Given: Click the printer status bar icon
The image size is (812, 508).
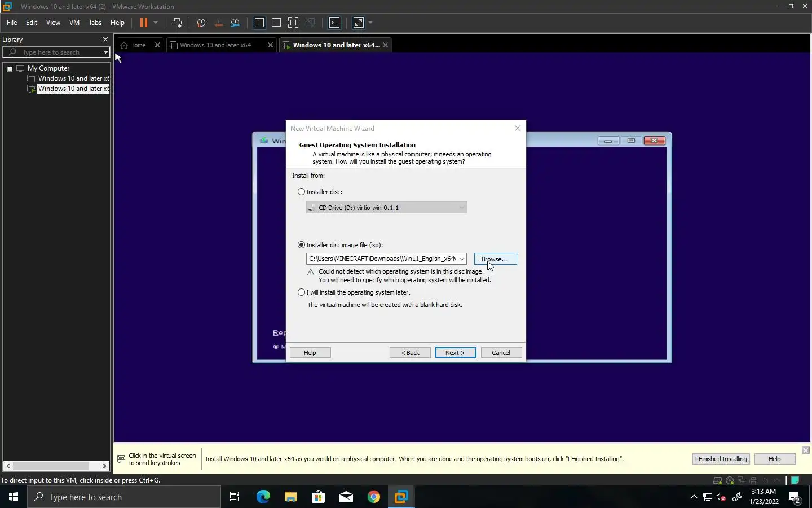Looking at the screenshot, I should tap(753, 480).
